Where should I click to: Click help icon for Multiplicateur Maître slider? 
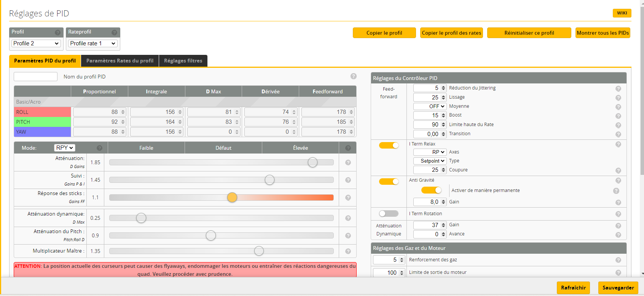[348, 251]
